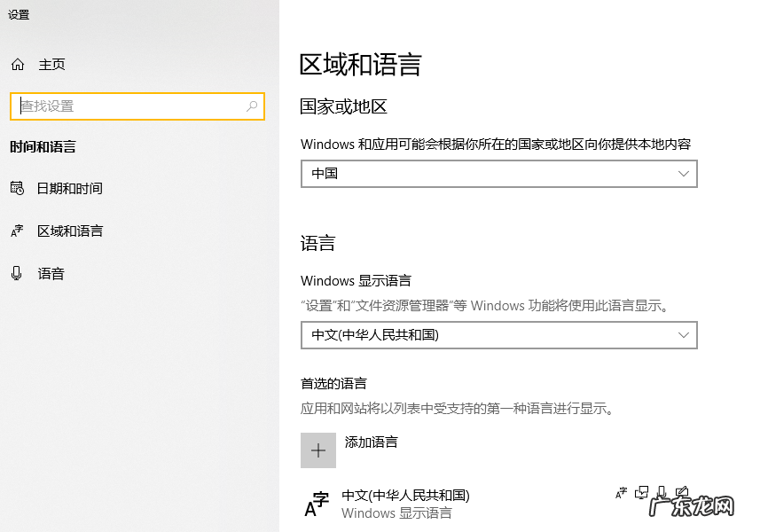Image resolution: width=768 pixels, height=532 pixels.
Task: Click the 添加语言 label
Action: 370,442
